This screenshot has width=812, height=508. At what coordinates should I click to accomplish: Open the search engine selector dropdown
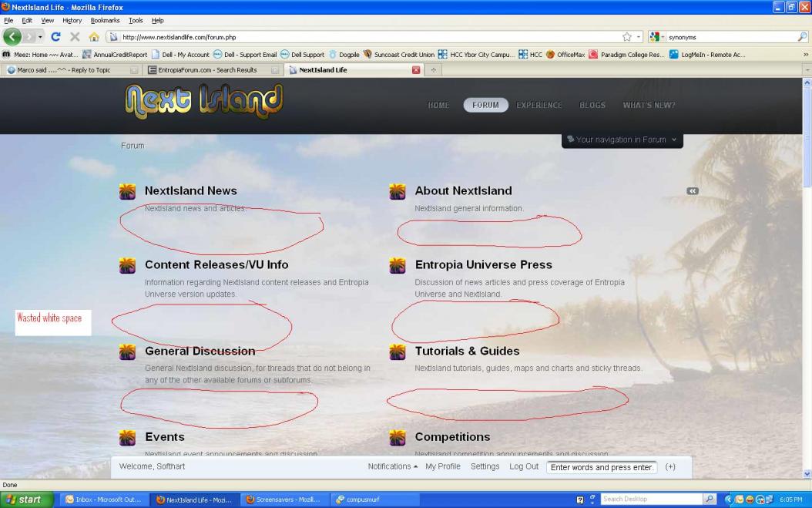coord(657,36)
